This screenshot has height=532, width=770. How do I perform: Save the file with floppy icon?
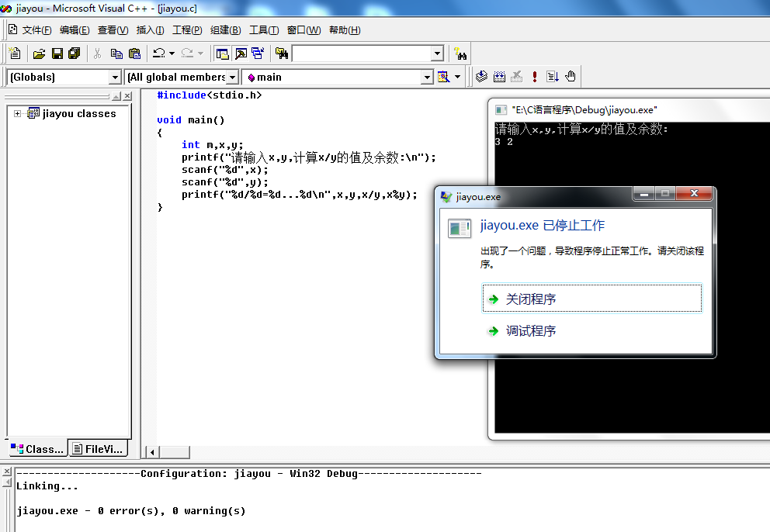[57, 53]
